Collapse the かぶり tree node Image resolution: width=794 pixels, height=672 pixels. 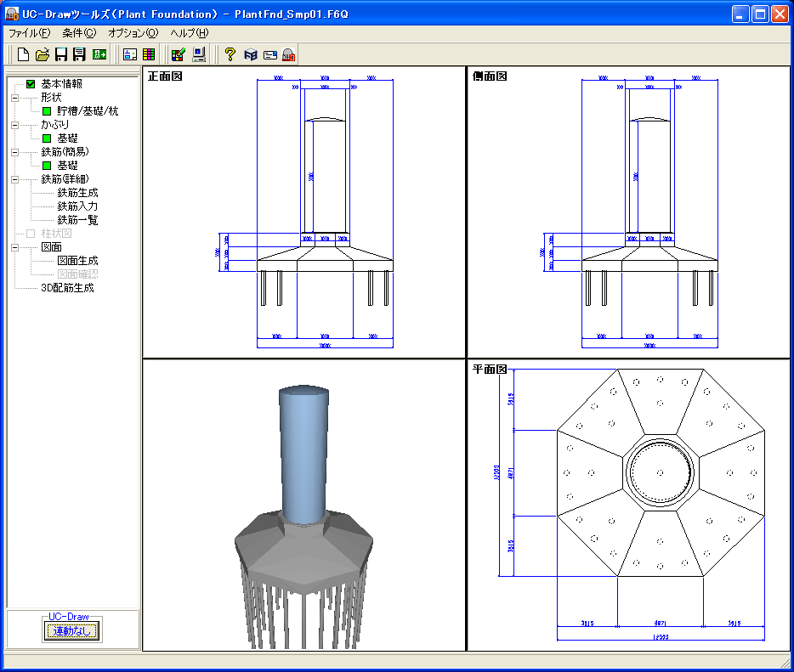point(15,125)
